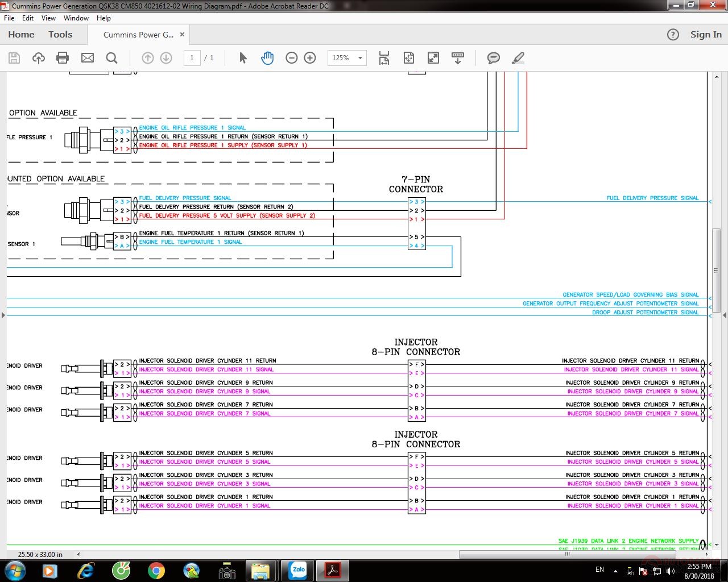This screenshot has width=728, height=582.
Task: Open the 125% zoom level dropdown
Action: (359, 58)
